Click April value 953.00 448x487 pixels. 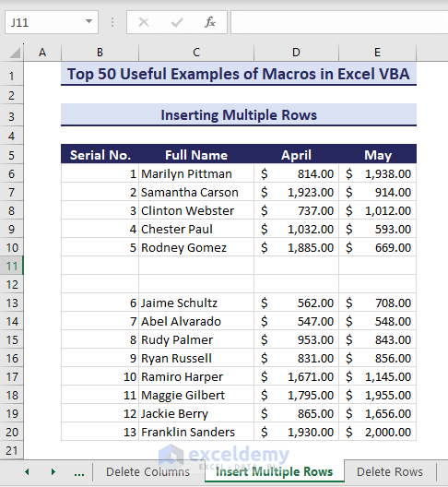(x=296, y=339)
